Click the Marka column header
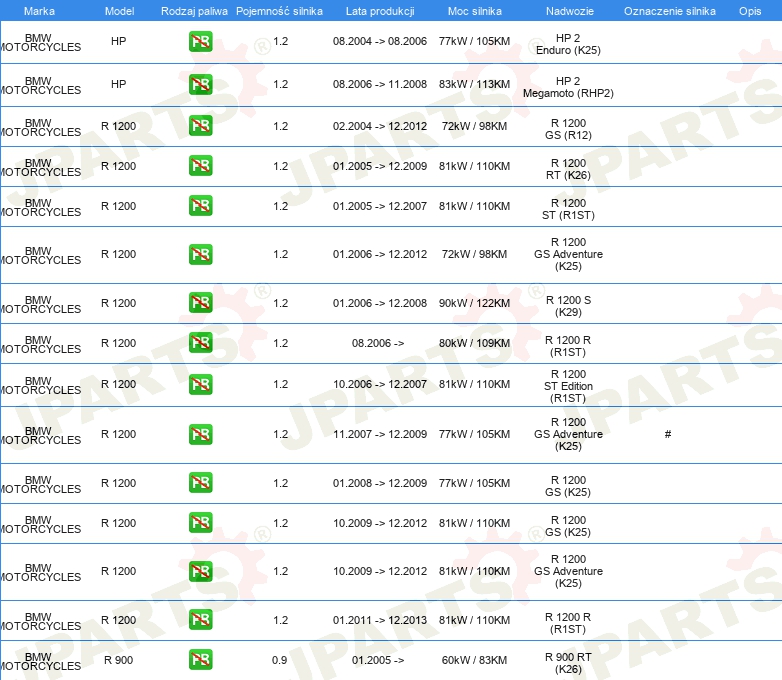 [x=39, y=11]
